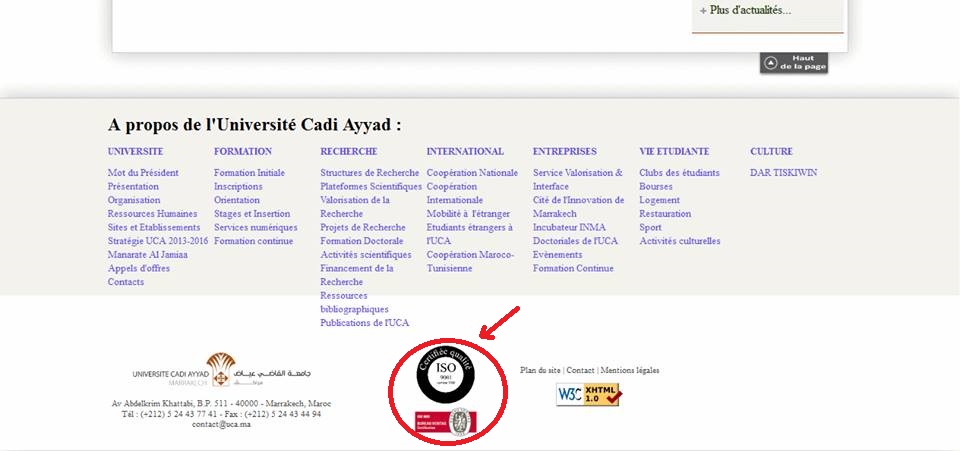Open the RECHERCHE footer heading
This screenshot has width=960, height=451.
point(348,151)
